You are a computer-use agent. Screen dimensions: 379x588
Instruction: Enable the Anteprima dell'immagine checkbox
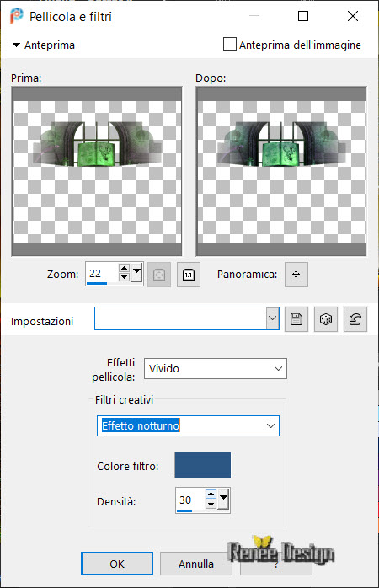tap(229, 44)
